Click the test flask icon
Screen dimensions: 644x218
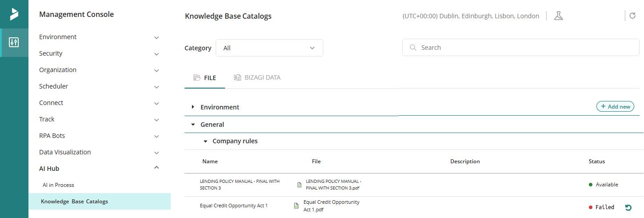pyautogui.click(x=558, y=16)
